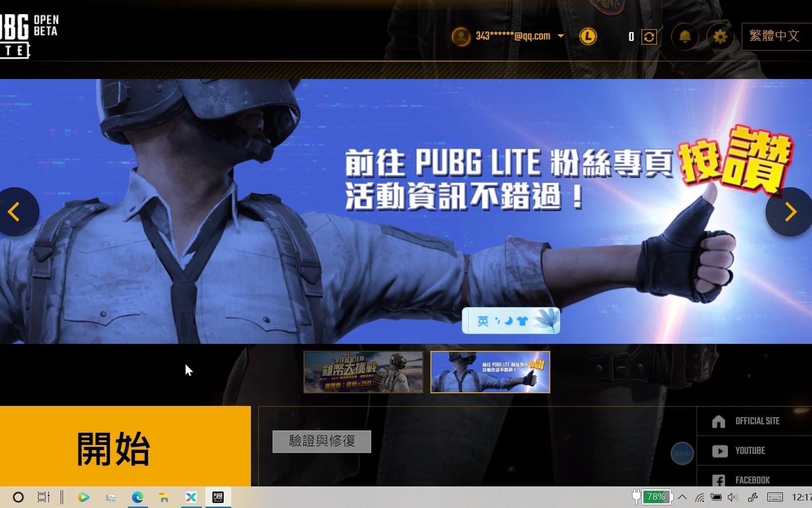
Task: Open the green play app on taskbar
Action: 84,497
